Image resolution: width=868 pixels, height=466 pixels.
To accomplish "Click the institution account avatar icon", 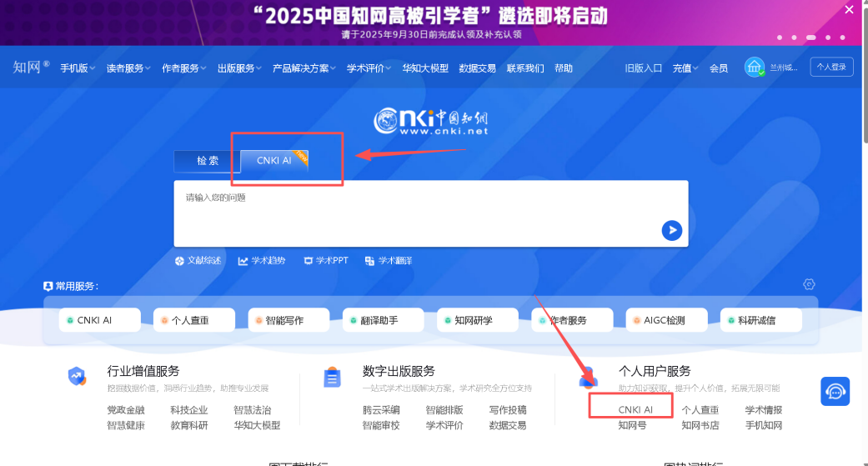I will tap(755, 68).
